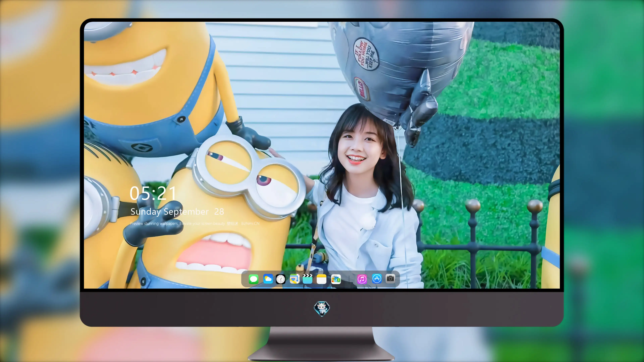Screen dimensions: 644x362
Task: Launch the Camera app from the dock
Action: 390,279
